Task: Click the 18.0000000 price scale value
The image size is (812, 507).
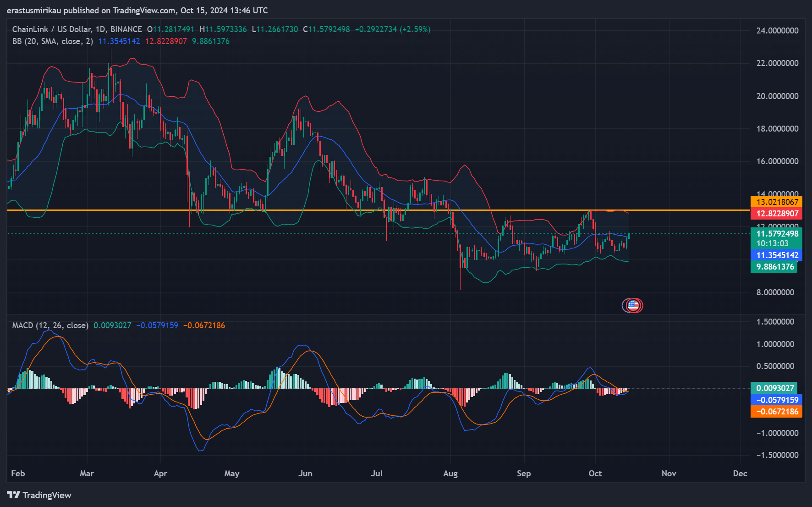Action: pos(777,129)
